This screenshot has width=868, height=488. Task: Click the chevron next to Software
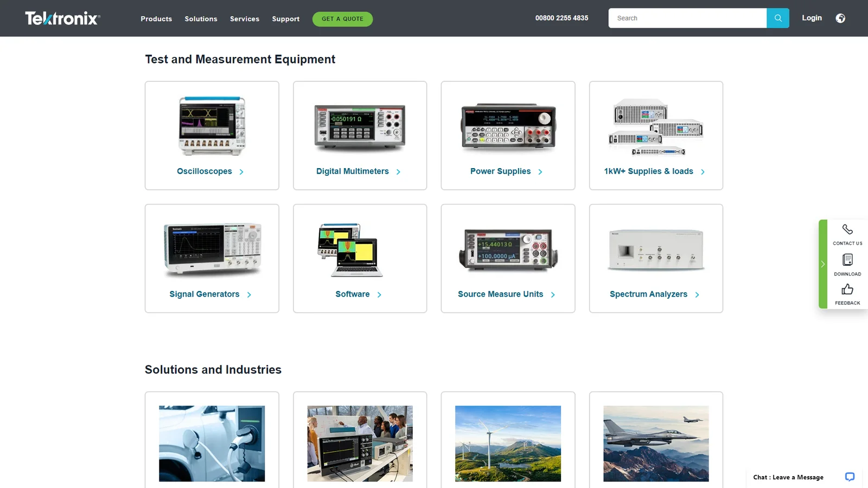pos(379,295)
